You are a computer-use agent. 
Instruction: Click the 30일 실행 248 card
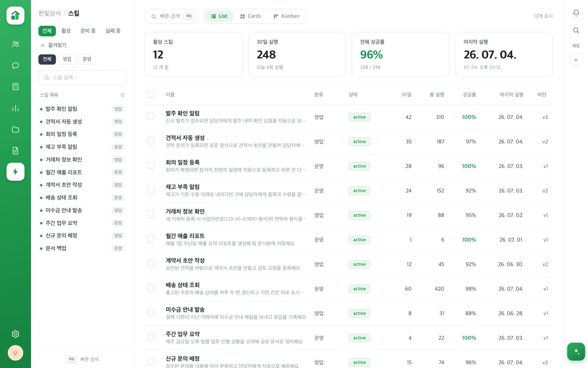click(297, 54)
